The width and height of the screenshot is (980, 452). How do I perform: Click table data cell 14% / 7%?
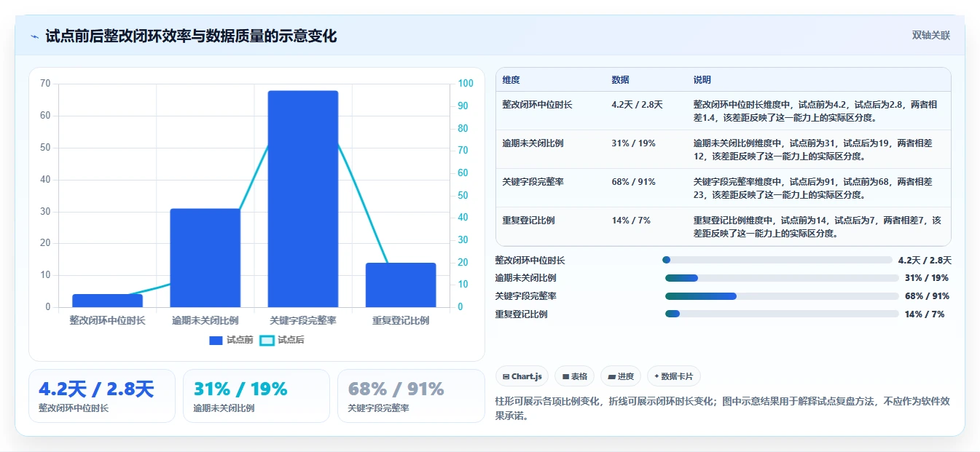631,221
